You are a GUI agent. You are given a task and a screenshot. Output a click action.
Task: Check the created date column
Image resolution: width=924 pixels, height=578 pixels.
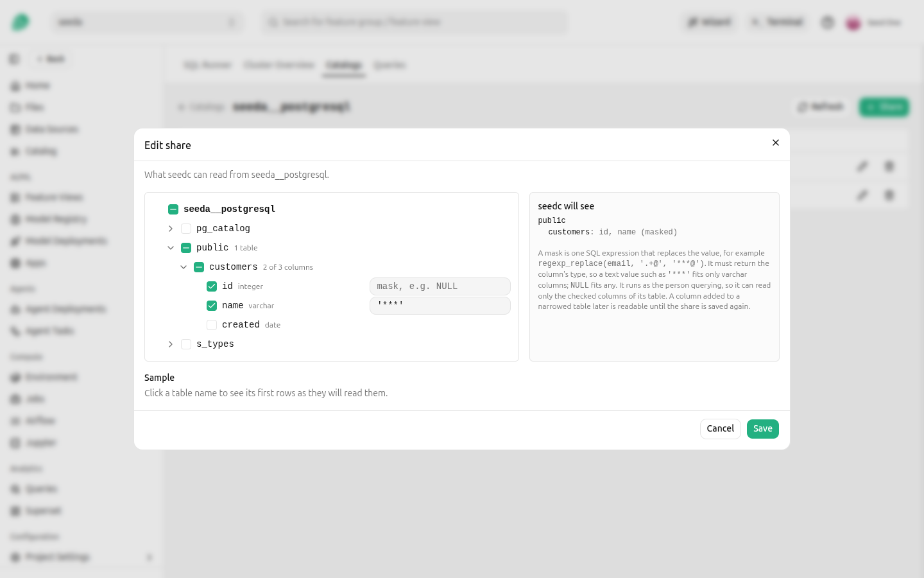[212, 325]
